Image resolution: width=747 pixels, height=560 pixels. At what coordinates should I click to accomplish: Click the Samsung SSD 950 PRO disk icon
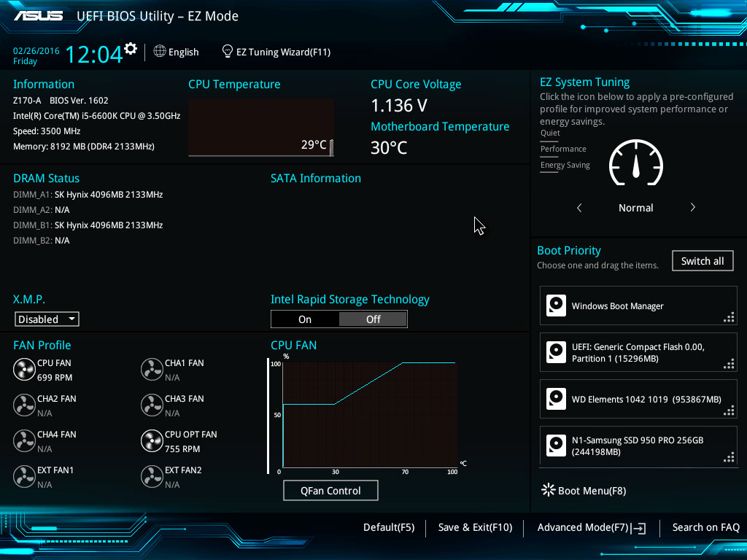pos(556,446)
